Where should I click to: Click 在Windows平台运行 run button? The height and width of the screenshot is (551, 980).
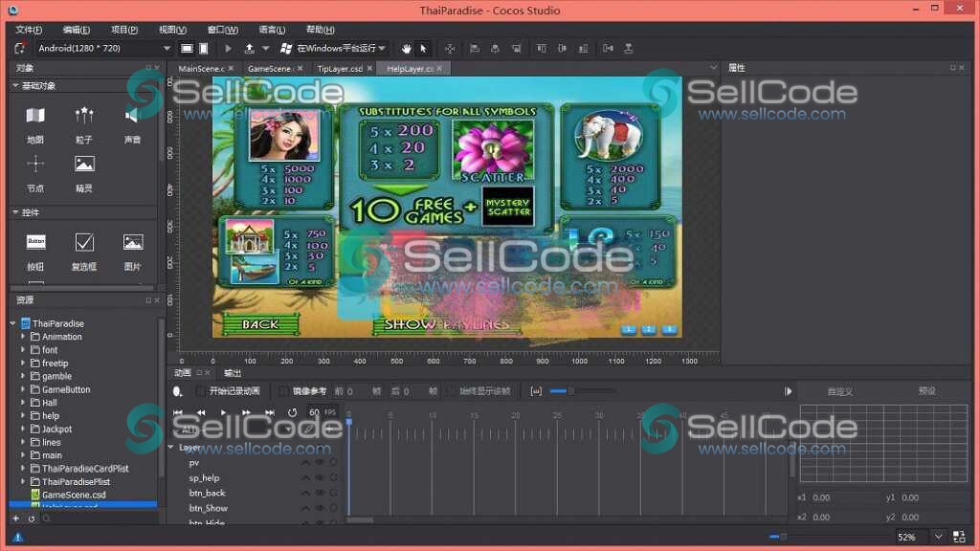click(333, 48)
